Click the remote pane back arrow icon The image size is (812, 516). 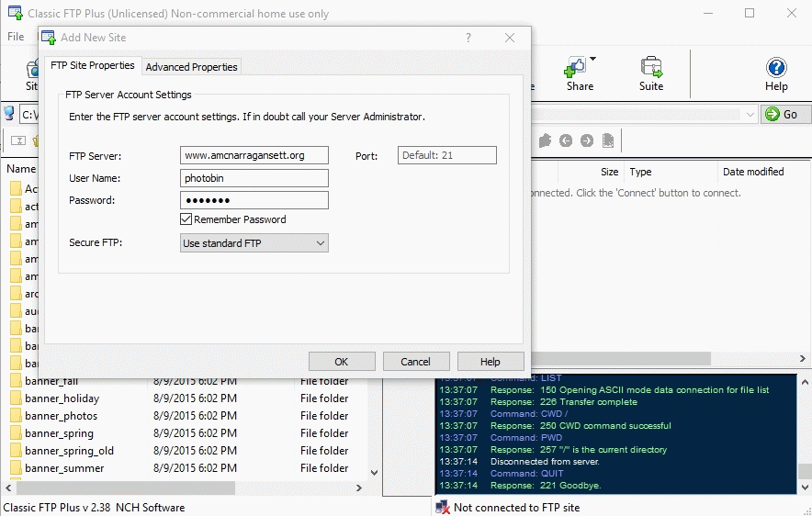click(566, 140)
